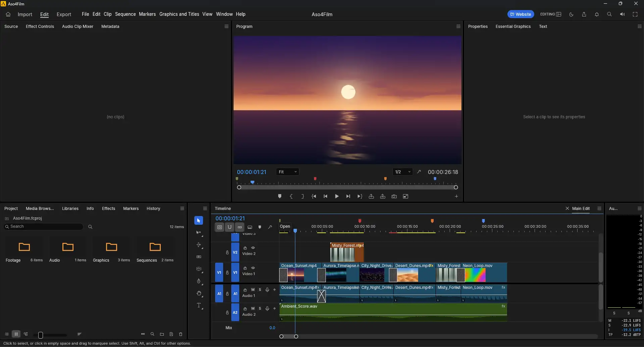Delete selected item with trash icon

click(x=181, y=334)
